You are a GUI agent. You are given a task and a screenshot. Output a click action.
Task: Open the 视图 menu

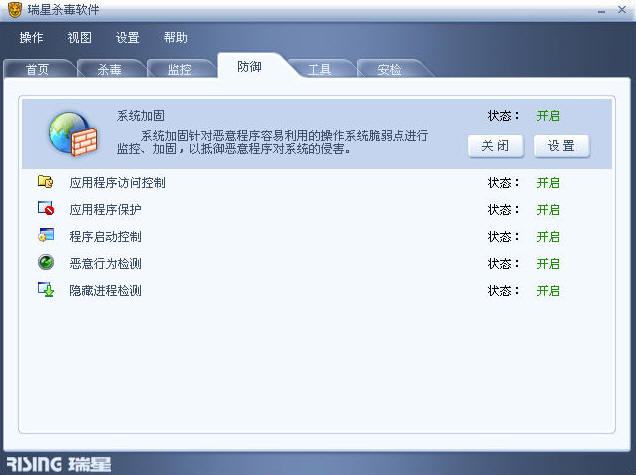[80, 38]
